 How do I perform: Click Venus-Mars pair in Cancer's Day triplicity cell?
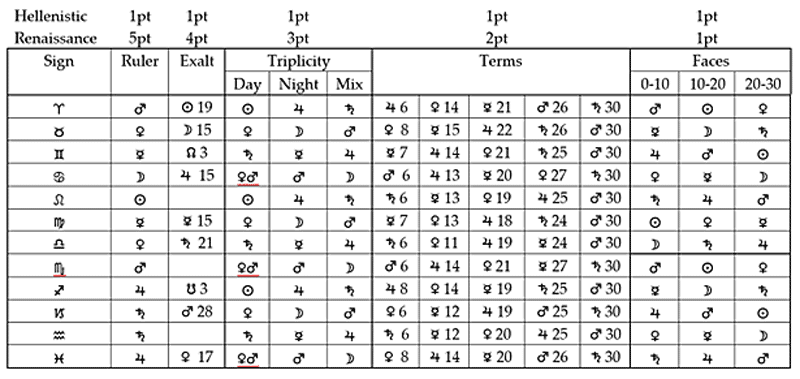[x=248, y=176]
